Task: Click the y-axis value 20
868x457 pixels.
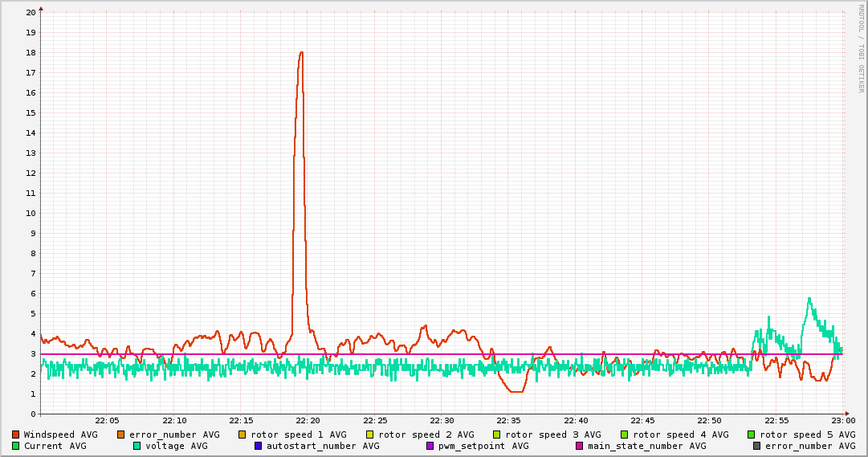Action: (x=31, y=12)
